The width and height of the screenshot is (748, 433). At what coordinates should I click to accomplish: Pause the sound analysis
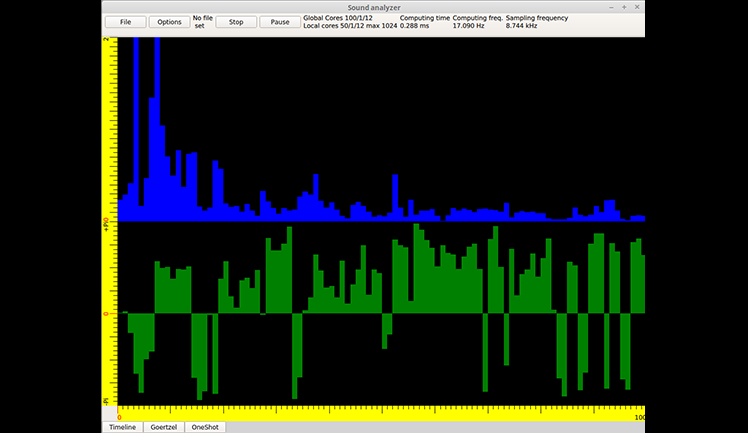pos(280,22)
